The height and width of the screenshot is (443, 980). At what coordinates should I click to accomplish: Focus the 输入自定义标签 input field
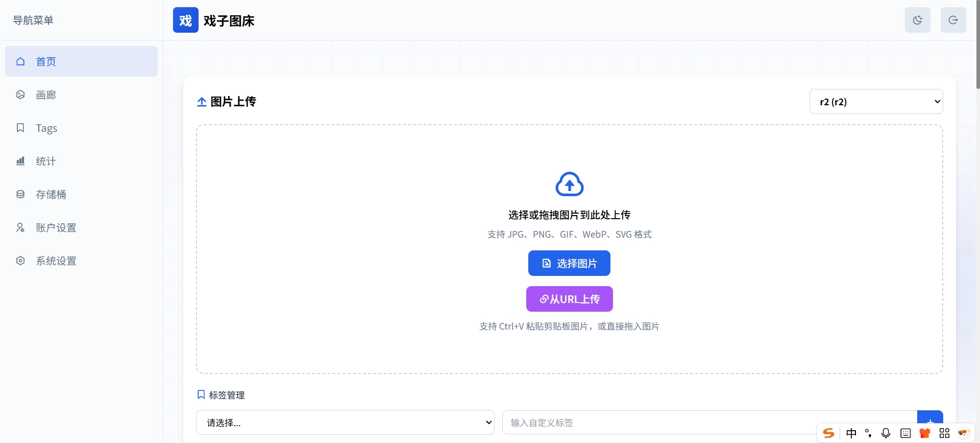point(658,423)
